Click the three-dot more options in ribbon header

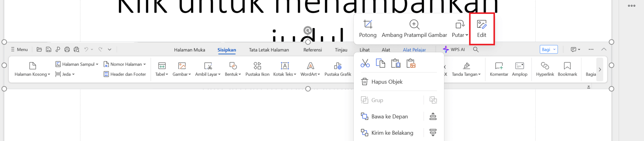tap(591, 50)
